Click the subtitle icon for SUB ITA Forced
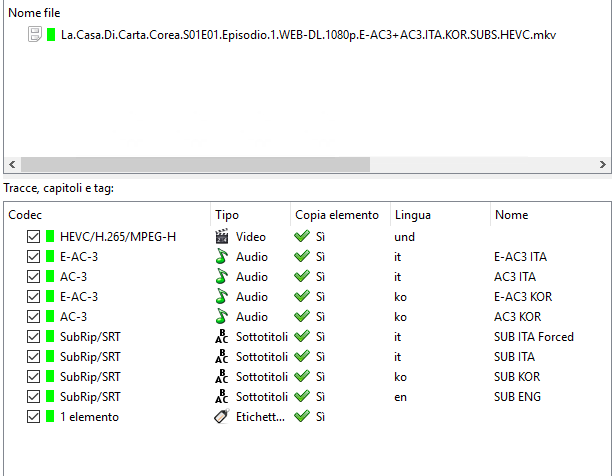 [x=222, y=336]
